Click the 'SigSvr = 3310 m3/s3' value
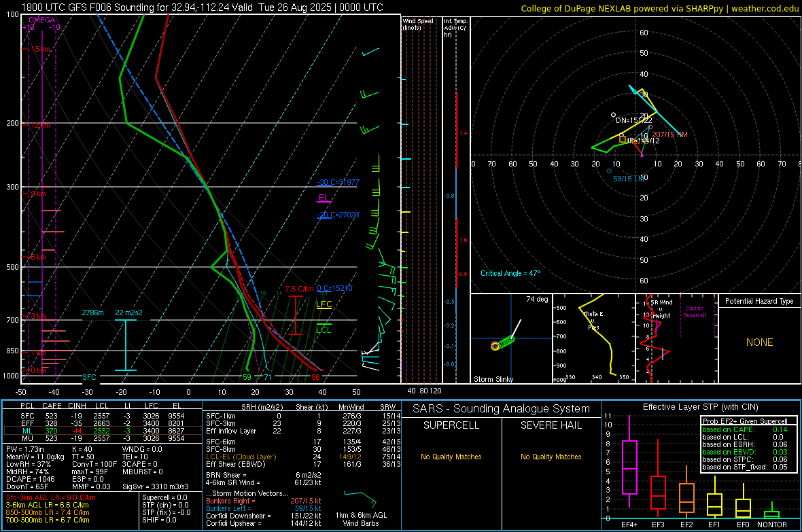This screenshot has width=802, height=532. pyautogui.click(x=156, y=486)
